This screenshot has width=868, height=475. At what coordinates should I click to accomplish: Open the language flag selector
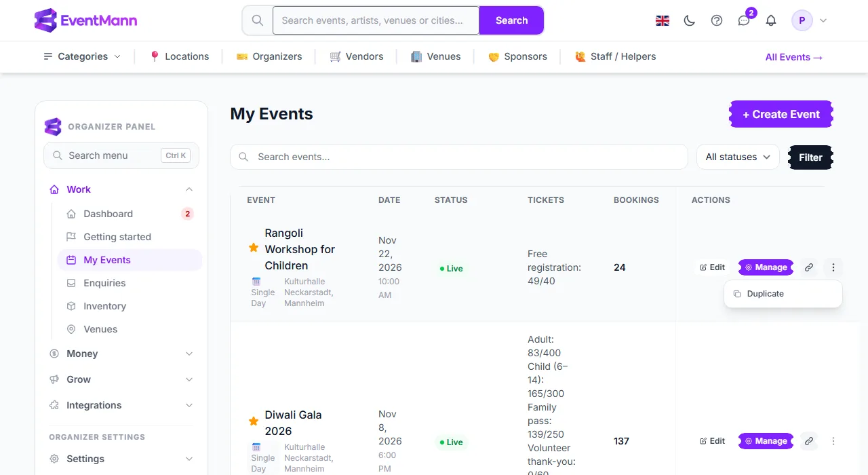click(x=663, y=20)
